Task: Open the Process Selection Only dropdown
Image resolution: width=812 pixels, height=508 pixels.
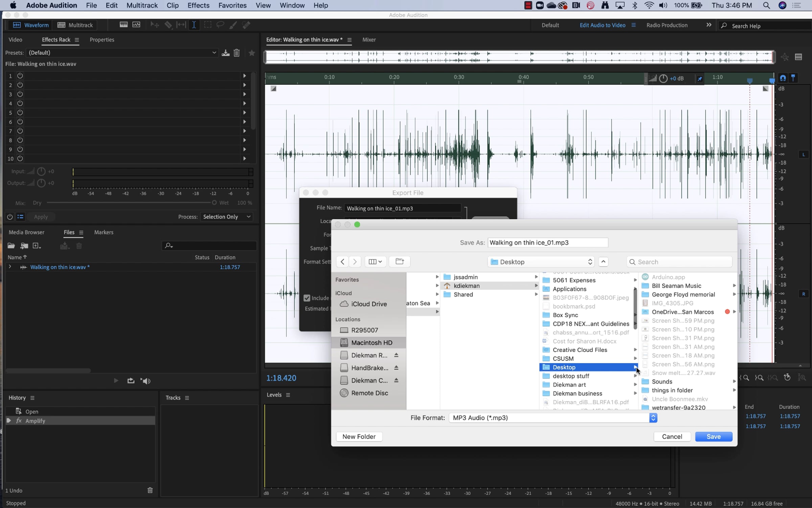Action: pos(226,217)
